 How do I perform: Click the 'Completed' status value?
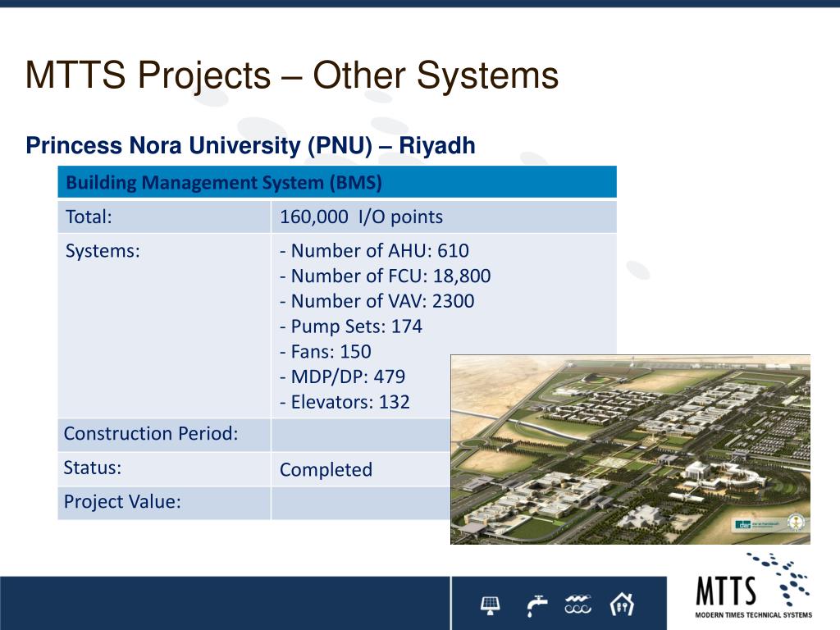tap(326, 470)
